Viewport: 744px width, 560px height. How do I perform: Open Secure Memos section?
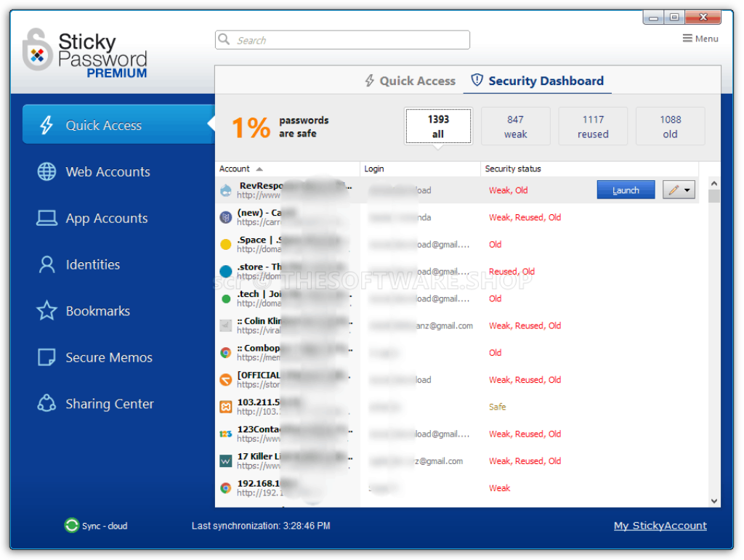(109, 357)
